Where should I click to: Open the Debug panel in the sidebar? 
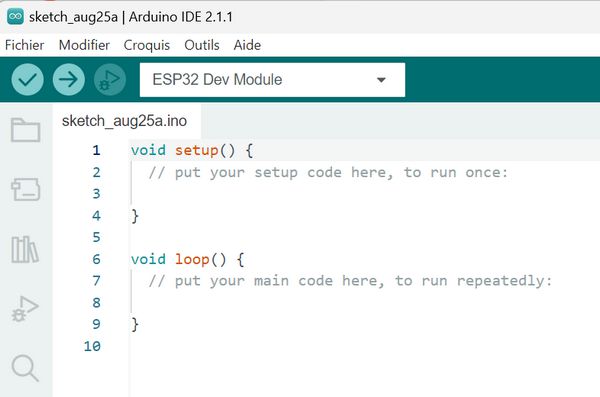25,309
